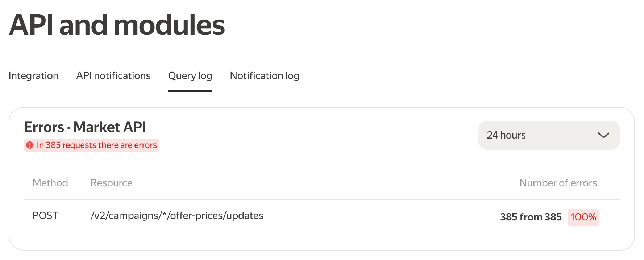
Task: Open the 24 hours chevron arrow
Action: coord(604,135)
